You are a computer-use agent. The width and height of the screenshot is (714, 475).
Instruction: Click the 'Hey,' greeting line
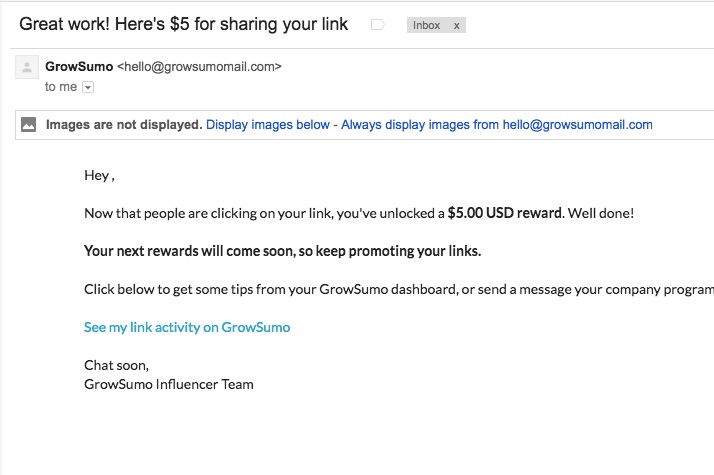tap(99, 175)
